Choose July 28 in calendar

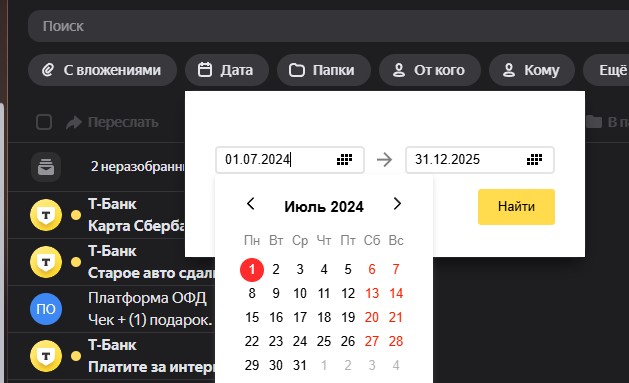tap(396, 342)
